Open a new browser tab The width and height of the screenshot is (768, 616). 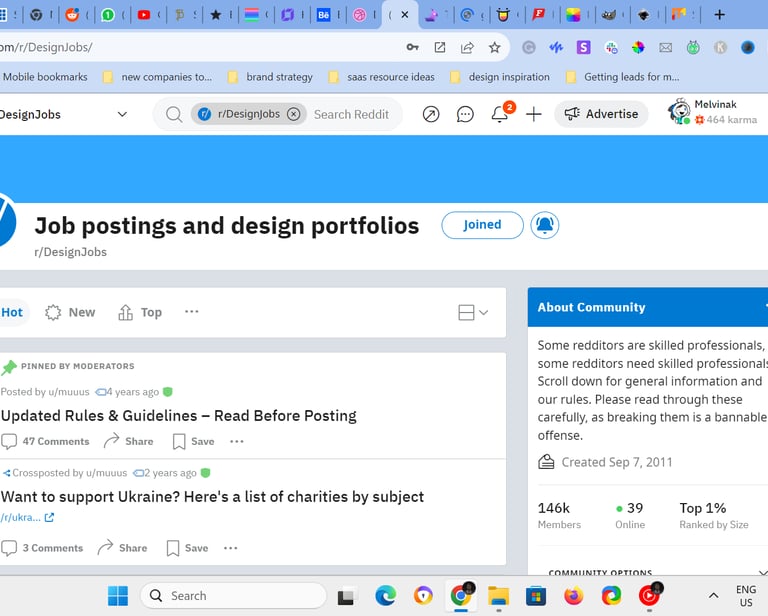point(720,15)
